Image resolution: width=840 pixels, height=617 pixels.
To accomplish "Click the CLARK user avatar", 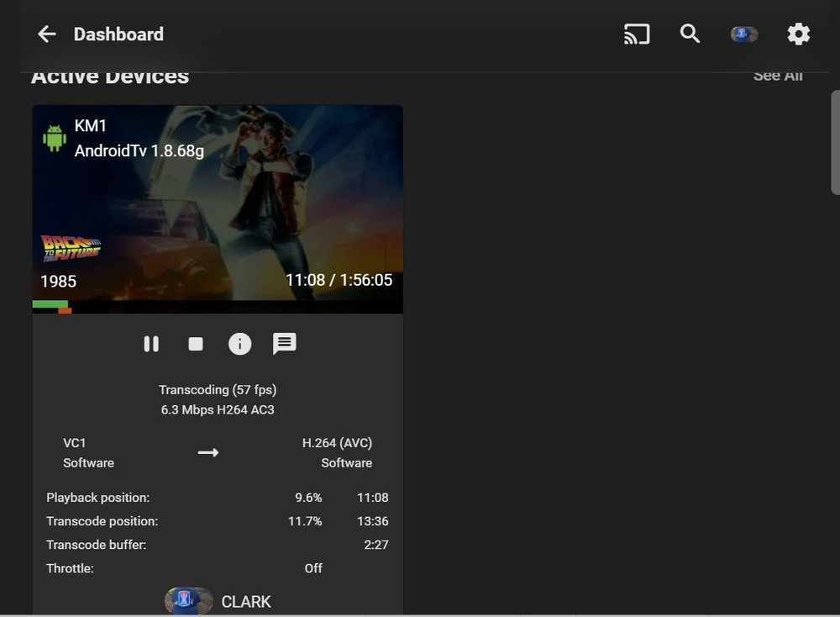I will coord(188,600).
